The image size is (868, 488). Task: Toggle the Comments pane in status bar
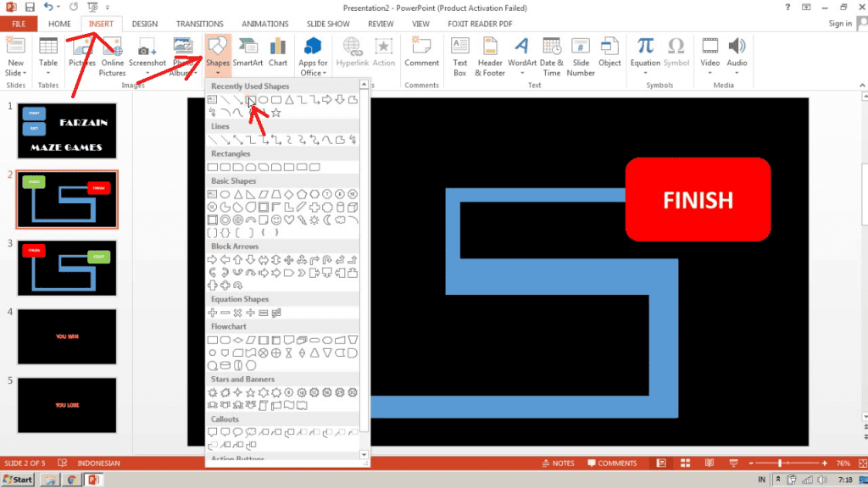[x=612, y=463]
